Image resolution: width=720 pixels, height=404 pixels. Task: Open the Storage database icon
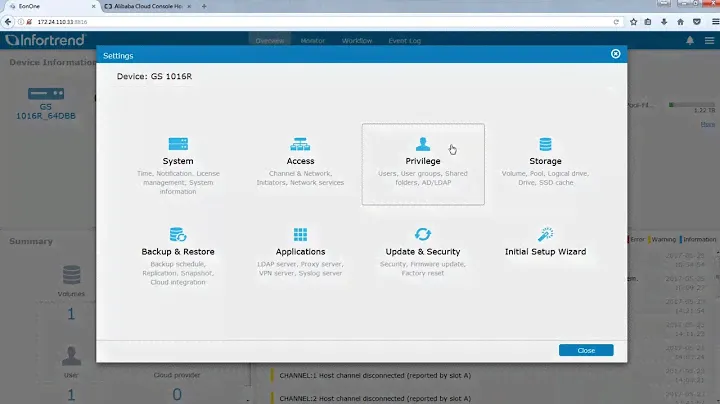[x=545, y=144]
